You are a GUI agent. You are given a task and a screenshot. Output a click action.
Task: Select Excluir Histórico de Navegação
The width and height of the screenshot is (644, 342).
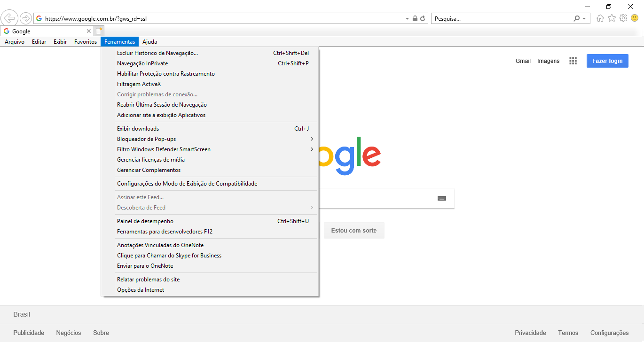point(210,53)
